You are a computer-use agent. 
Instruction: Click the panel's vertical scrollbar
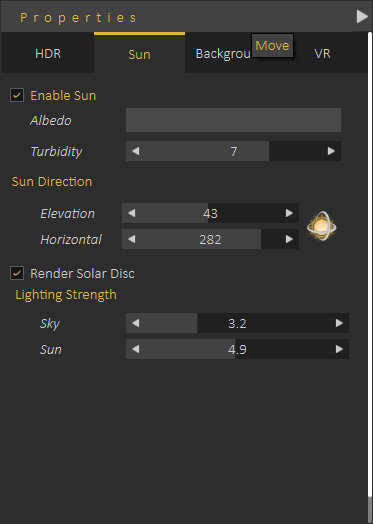point(370,277)
